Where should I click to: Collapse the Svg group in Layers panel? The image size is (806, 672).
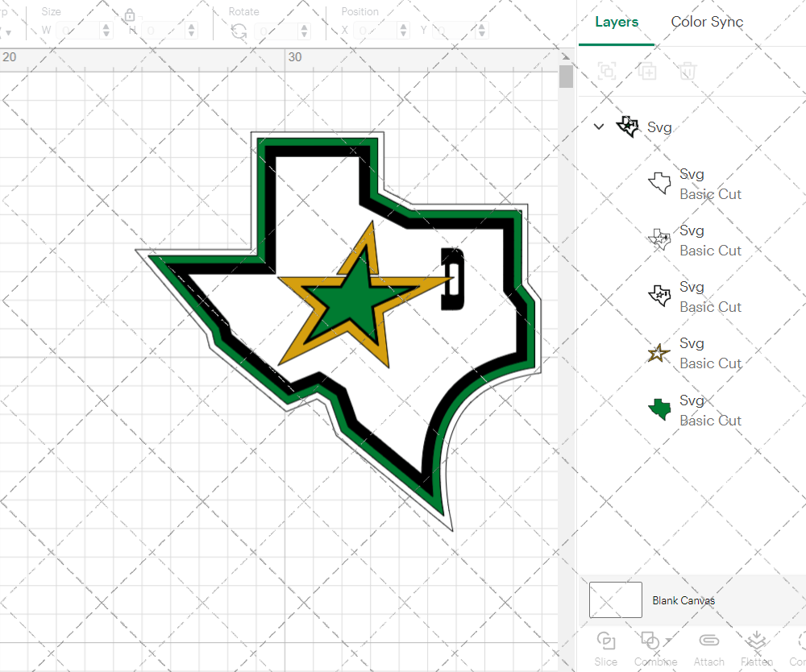(x=598, y=127)
